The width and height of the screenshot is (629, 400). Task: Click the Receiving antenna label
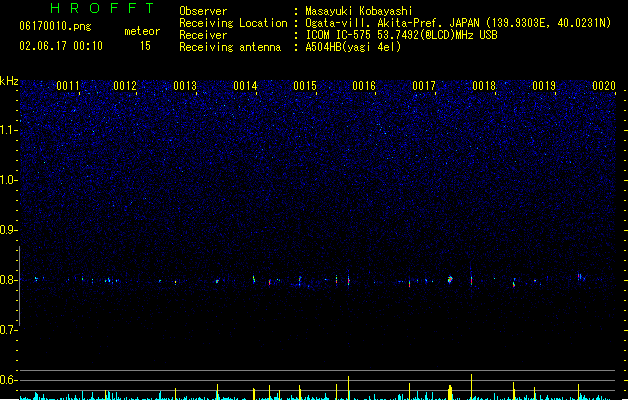click(x=230, y=47)
